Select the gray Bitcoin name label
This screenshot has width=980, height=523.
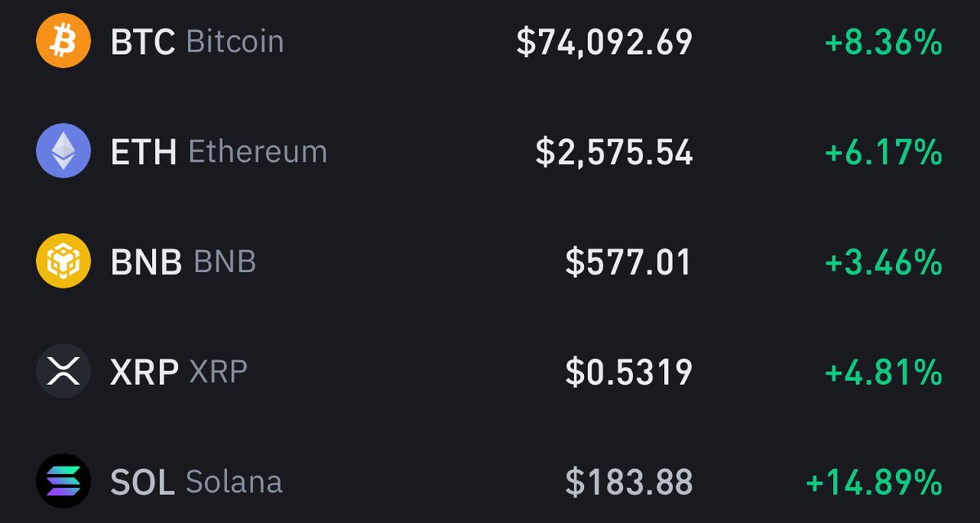click(235, 42)
